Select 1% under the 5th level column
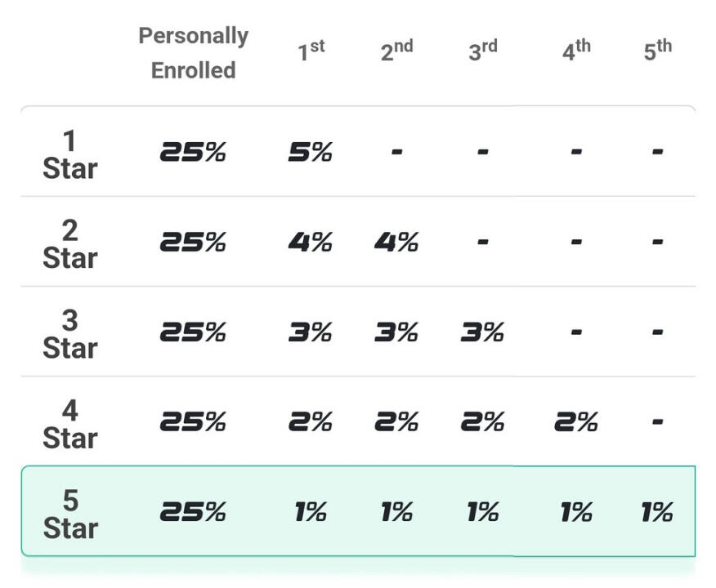Viewport: 716px width, 588px height. click(657, 512)
